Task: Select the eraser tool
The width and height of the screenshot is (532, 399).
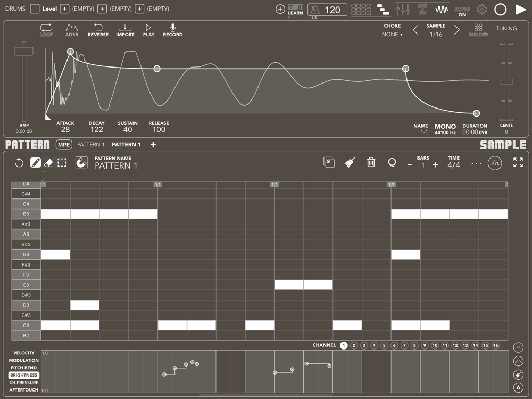Action: pyautogui.click(x=48, y=163)
